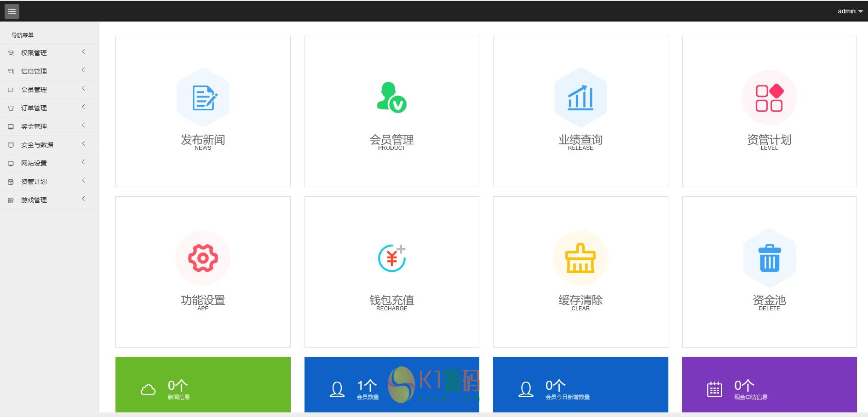The width and height of the screenshot is (868, 417).
Task: Click the yellow 缓存清除 broom icon
Action: coord(581,258)
